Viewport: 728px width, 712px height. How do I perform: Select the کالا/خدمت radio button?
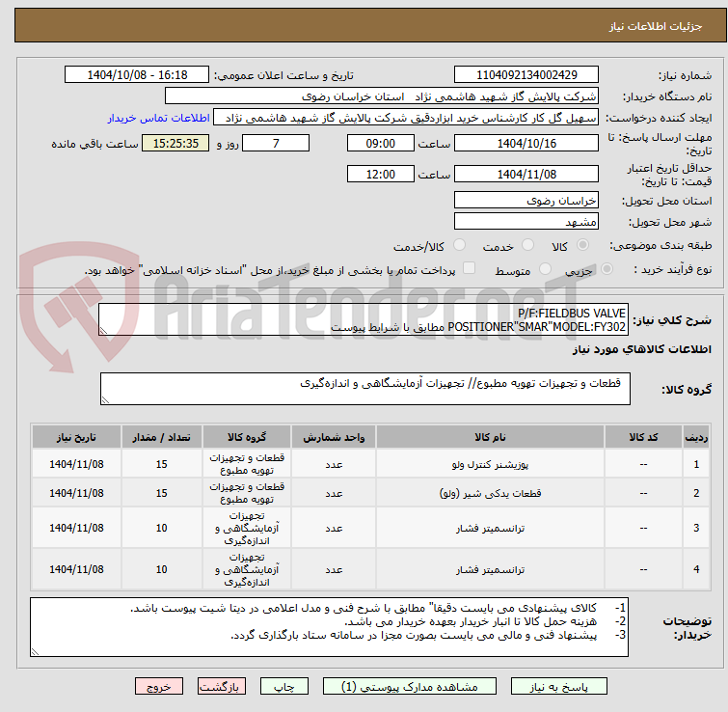tap(459, 245)
